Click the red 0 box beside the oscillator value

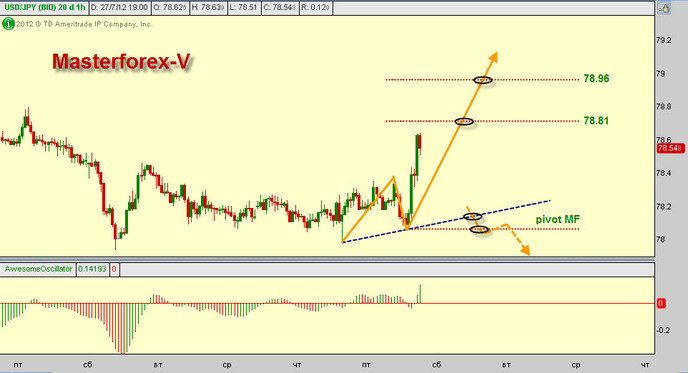pos(114,269)
